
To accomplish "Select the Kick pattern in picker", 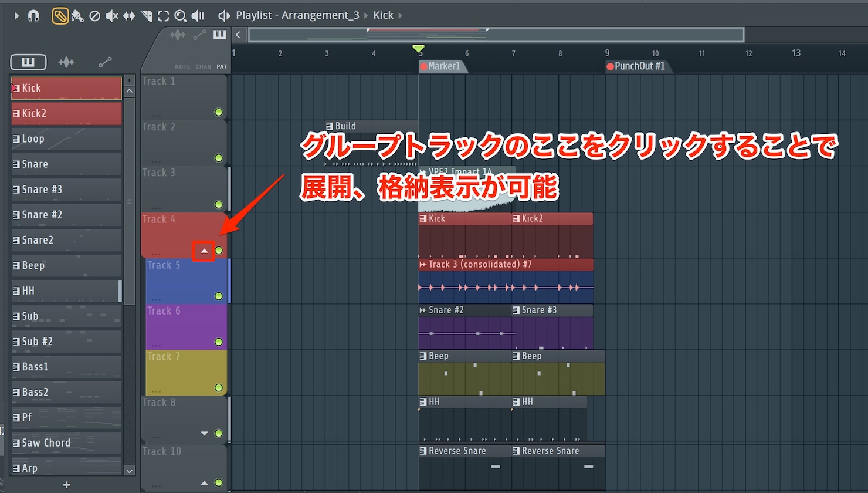I will click(66, 88).
